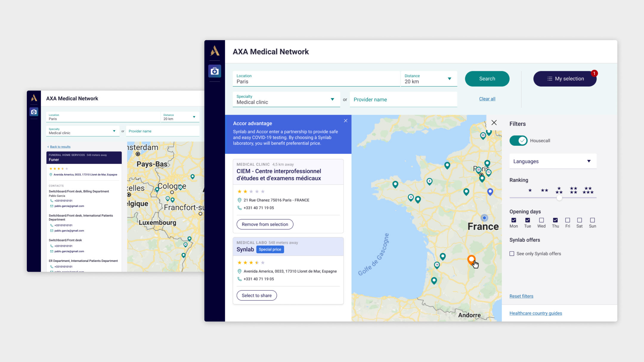Uncheck the Tue opening day checkbox

point(527,220)
